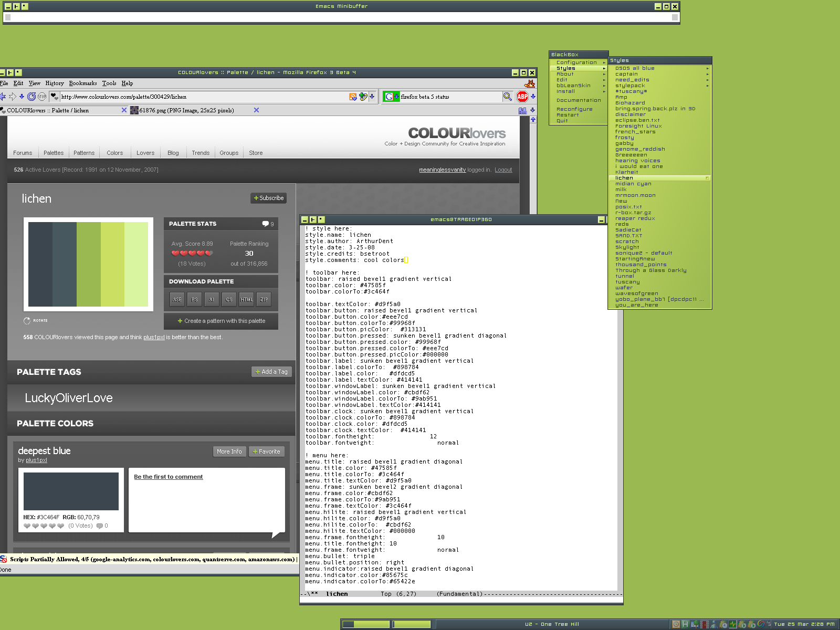Choose the 'tuscany' style from Styles list
Image resolution: width=840 pixels, height=630 pixels.
(660, 282)
